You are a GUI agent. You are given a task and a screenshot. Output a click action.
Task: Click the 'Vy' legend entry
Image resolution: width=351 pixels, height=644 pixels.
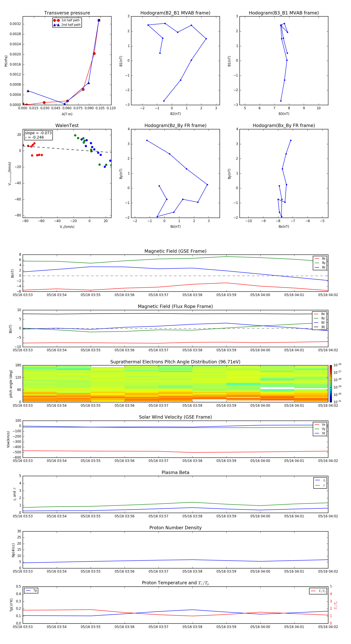(320, 429)
